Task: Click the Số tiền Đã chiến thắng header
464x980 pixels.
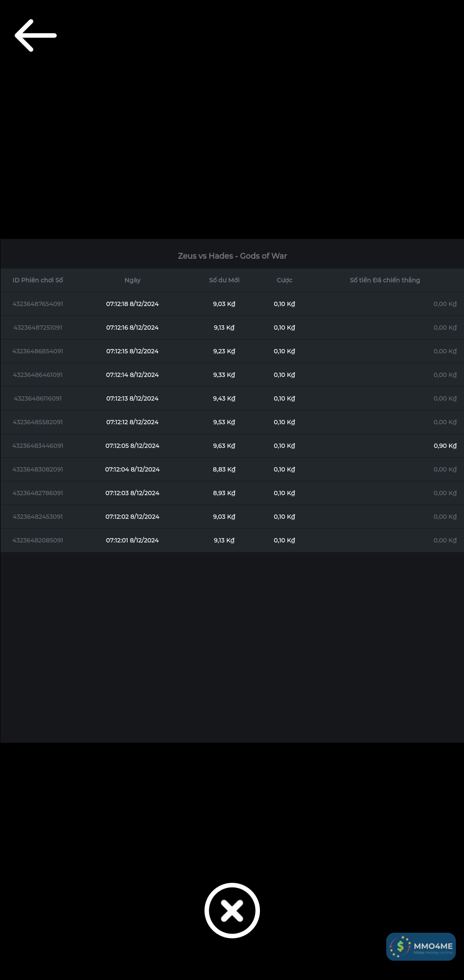Action: point(385,280)
